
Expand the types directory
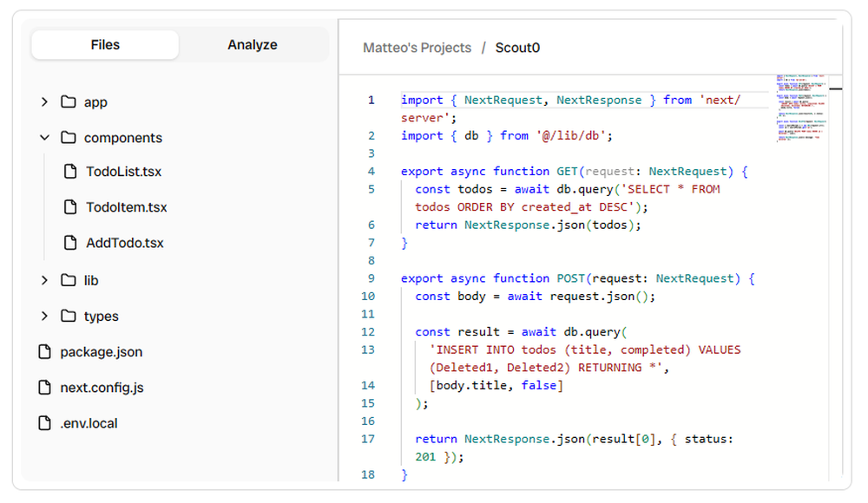pyautogui.click(x=45, y=316)
